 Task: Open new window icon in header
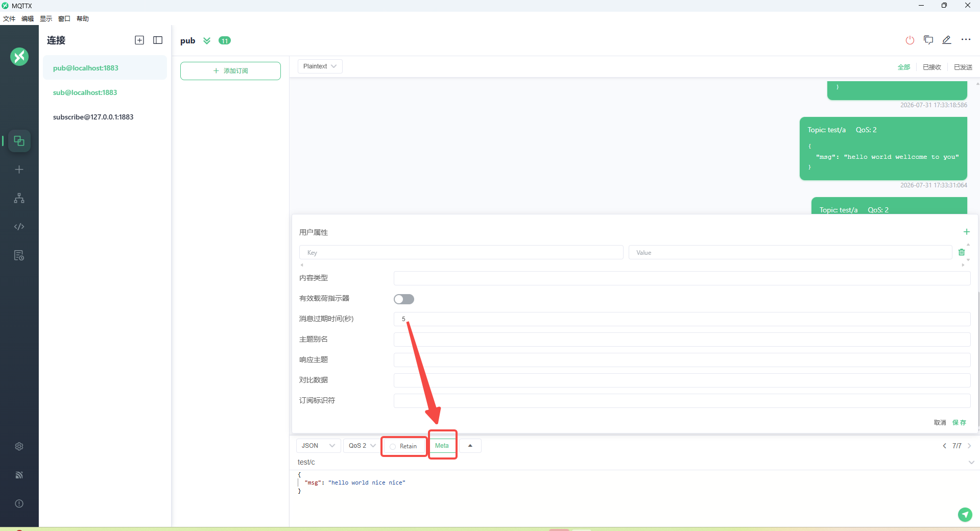[928, 40]
